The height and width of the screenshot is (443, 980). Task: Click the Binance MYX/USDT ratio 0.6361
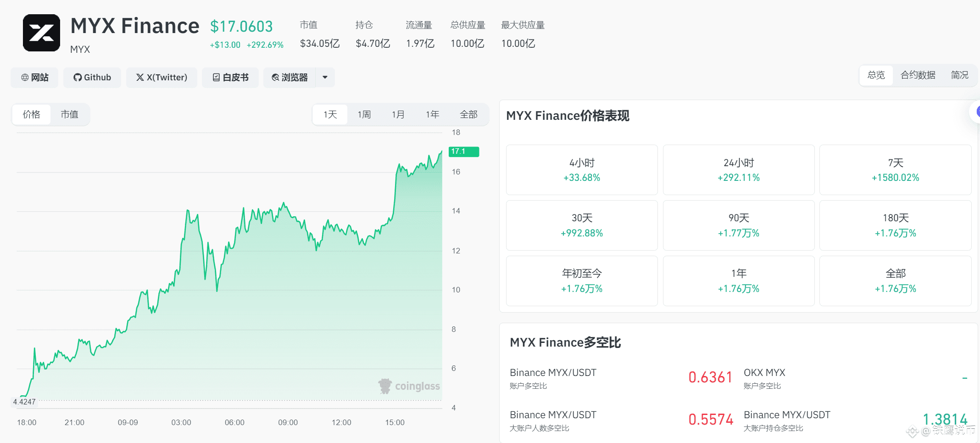pos(710,377)
